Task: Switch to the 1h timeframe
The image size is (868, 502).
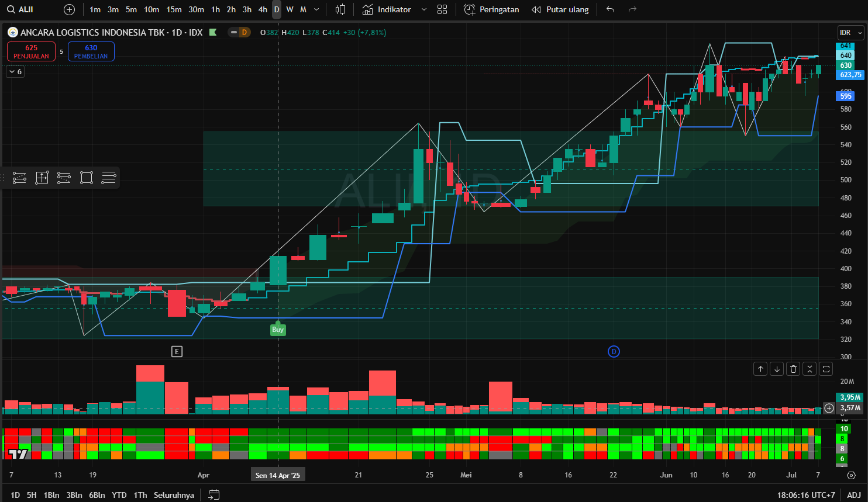Action: 216,9
